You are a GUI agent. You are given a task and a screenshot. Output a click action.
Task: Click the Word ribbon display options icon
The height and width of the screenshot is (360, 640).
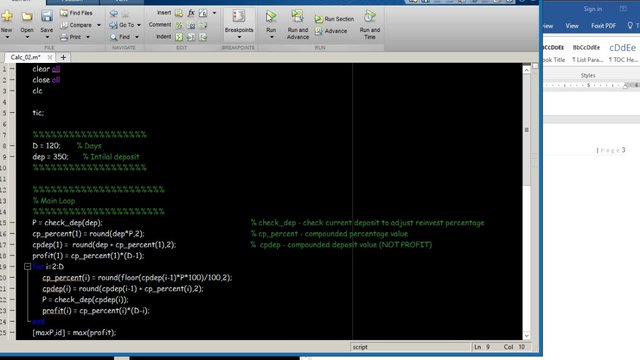point(623,9)
